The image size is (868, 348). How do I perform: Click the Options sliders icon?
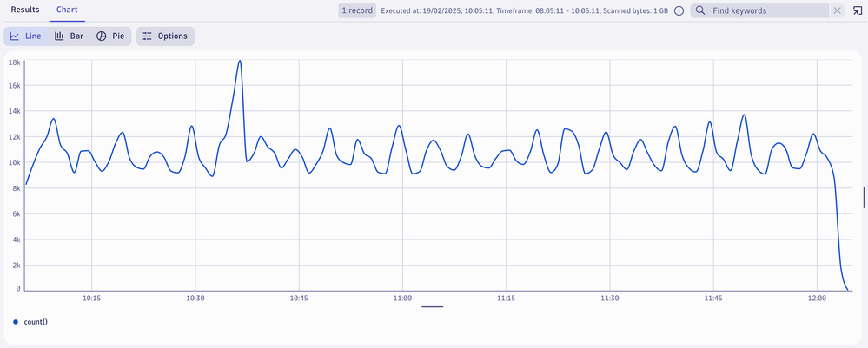coord(147,36)
